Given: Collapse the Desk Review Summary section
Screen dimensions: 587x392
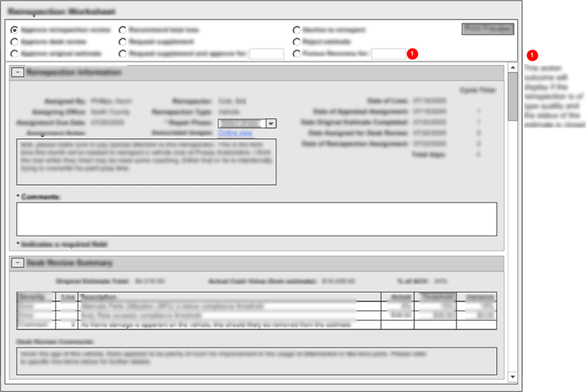Looking at the screenshot, I should pyautogui.click(x=17, y=263).
